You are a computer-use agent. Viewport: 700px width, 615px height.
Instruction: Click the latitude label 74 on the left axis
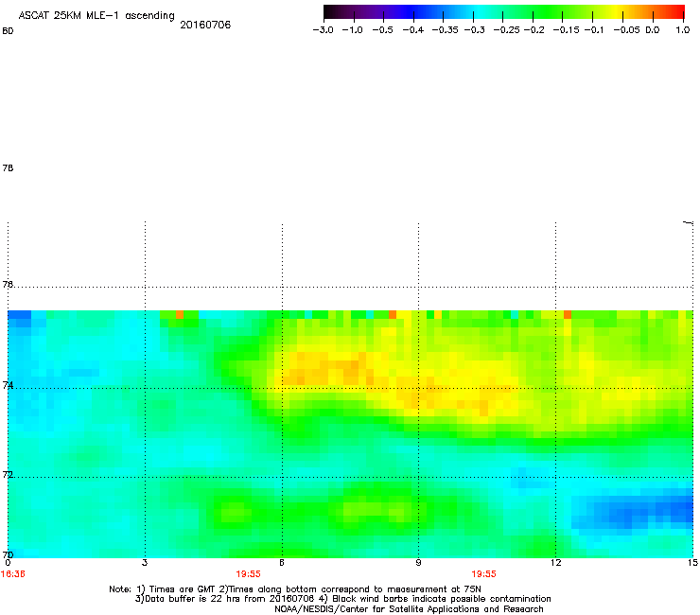tap(8, 385)
